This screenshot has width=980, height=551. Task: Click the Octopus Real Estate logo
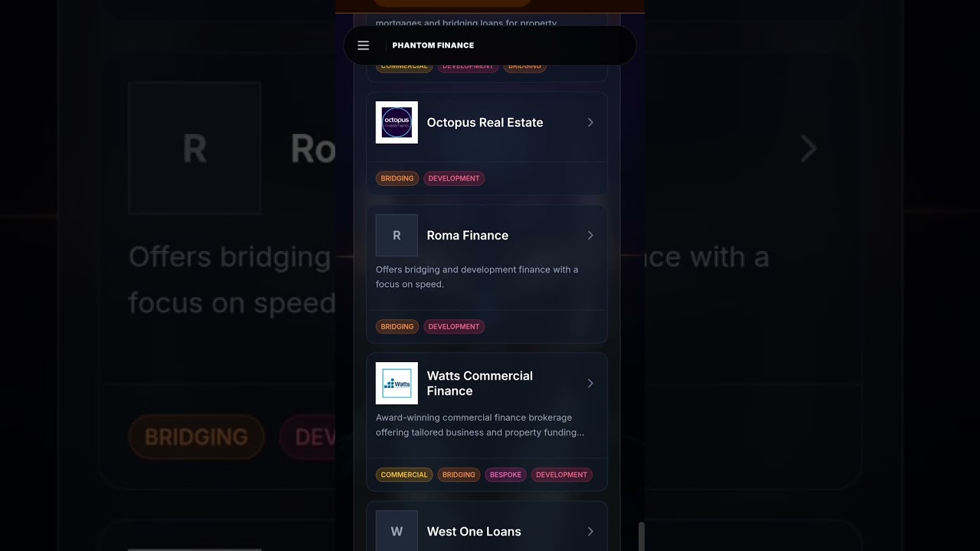click(397, 122)
